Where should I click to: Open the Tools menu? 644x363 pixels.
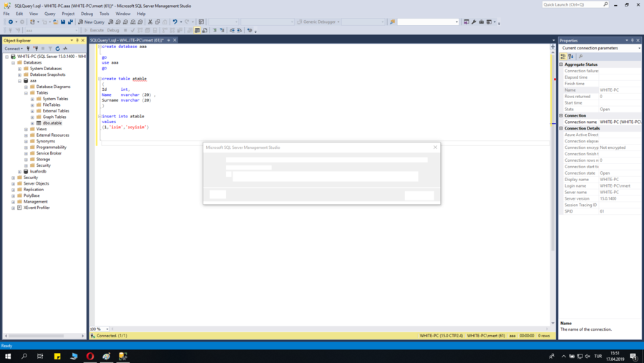click(104, 14)
